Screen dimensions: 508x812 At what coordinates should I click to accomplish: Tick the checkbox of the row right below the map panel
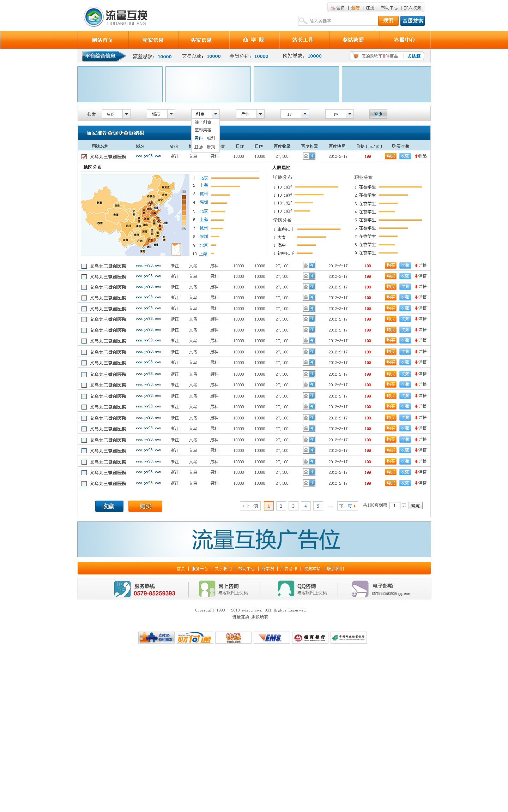coord(84,266)
